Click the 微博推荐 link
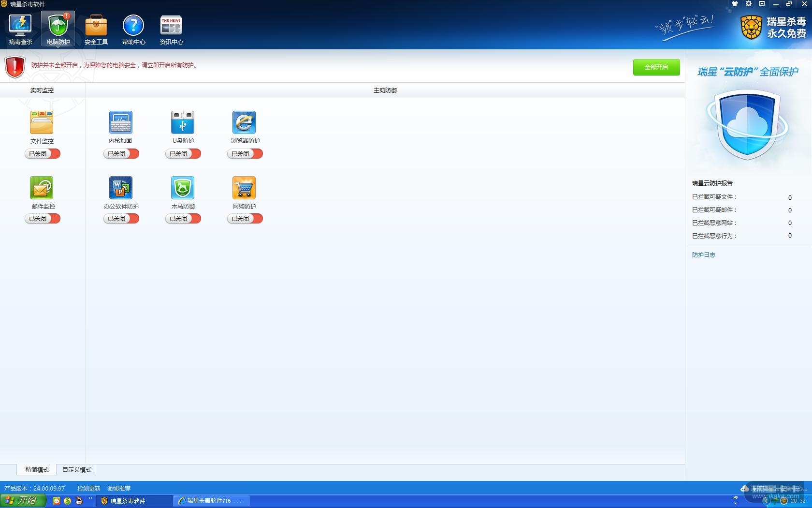Viewport: 812px width, 508px height. pos(119,489)
